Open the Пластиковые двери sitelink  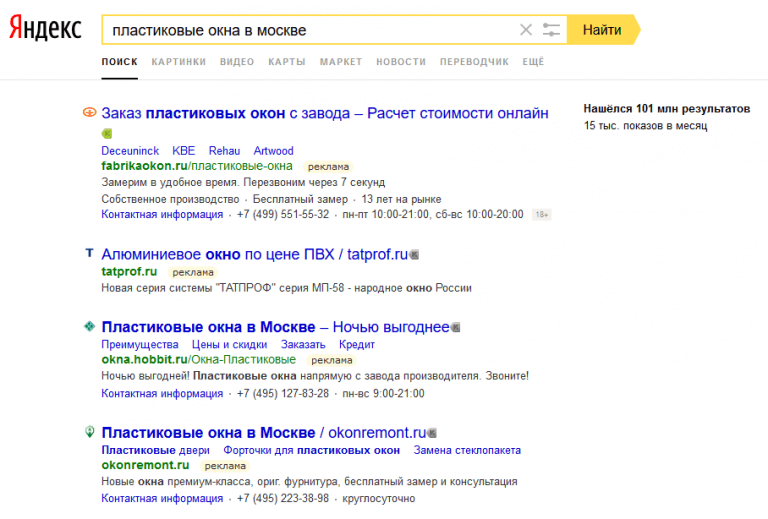(x=156, y=450)
